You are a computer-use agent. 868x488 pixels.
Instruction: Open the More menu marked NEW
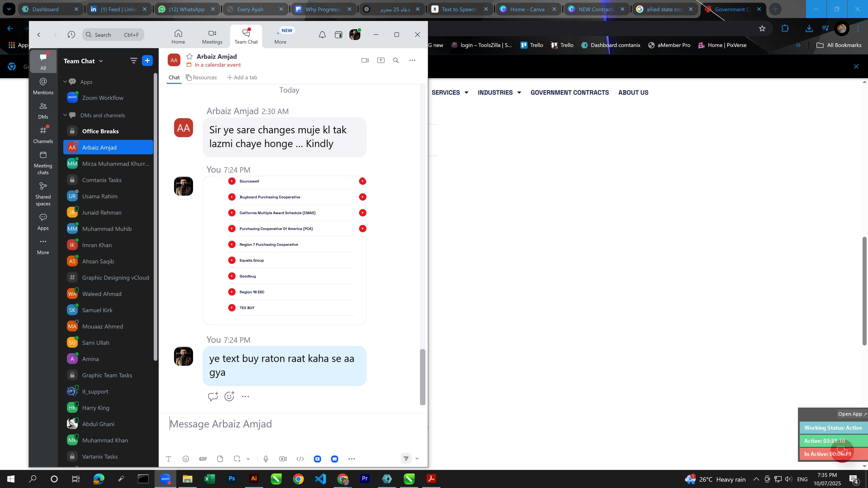[280, 37]
